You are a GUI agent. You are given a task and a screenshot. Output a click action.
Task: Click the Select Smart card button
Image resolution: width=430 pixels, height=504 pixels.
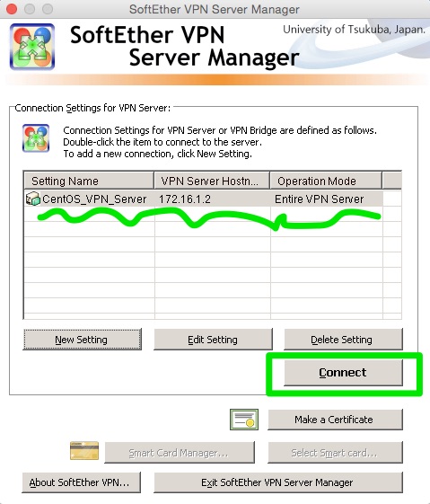(335, 453)
